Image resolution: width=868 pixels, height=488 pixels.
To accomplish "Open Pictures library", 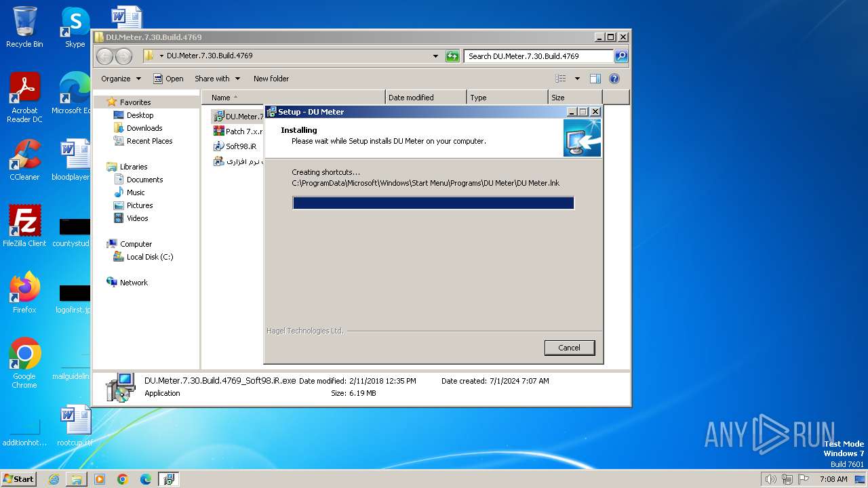I will point(140,205).
